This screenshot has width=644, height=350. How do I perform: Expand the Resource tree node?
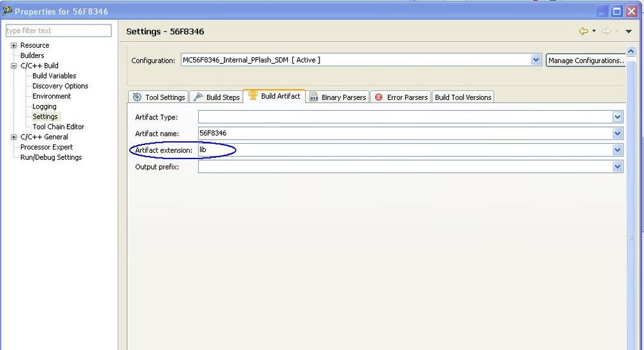pyautogui.click(x=14, y=45)
